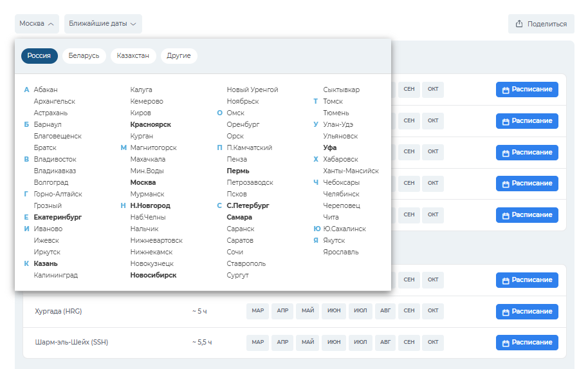Viewport: 588px width, 369px height.
Task: Pick Астрахань in the city list
Action: [x=51, y=113]
